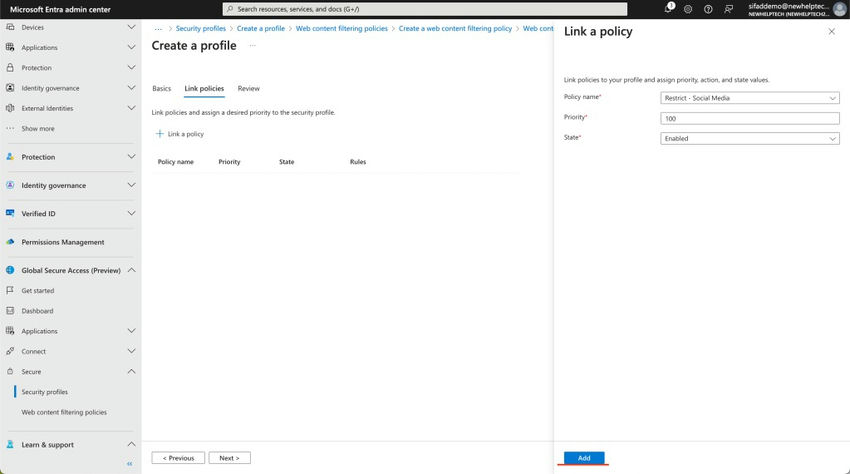Click the Get started flag icon
This screenshot has height=474, width=850.
tap(10, 290)
